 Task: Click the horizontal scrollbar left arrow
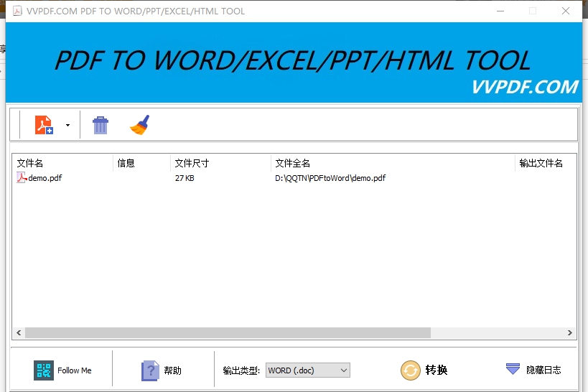click(19, 332)
